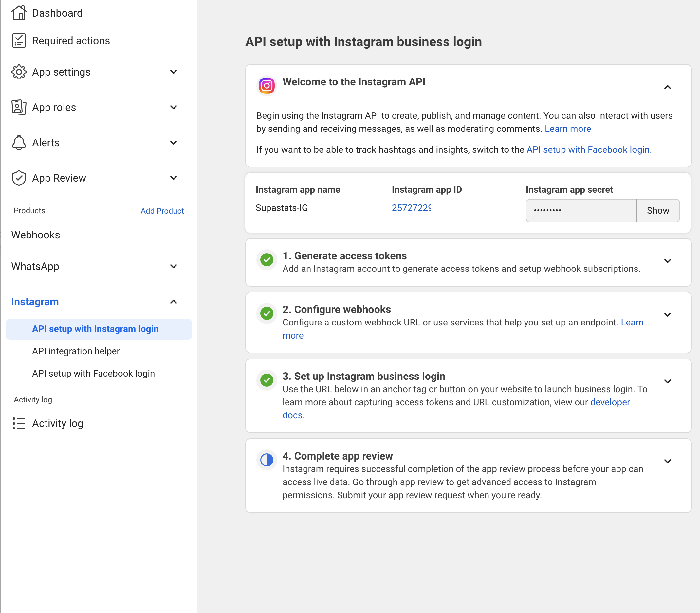This screenshot has width=700, height=613.
Task: Click green checkmark beside Generate access tokens
Action: 267,260
